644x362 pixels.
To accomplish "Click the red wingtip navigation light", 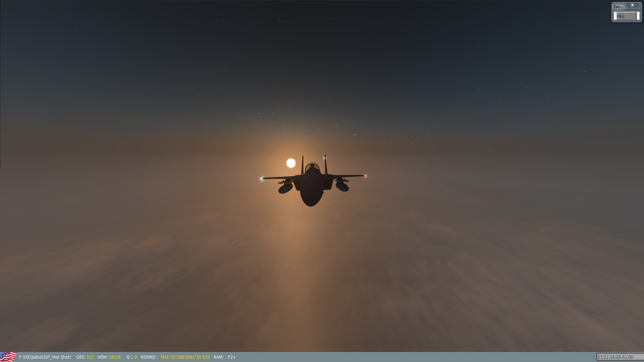I will [365, 176].
